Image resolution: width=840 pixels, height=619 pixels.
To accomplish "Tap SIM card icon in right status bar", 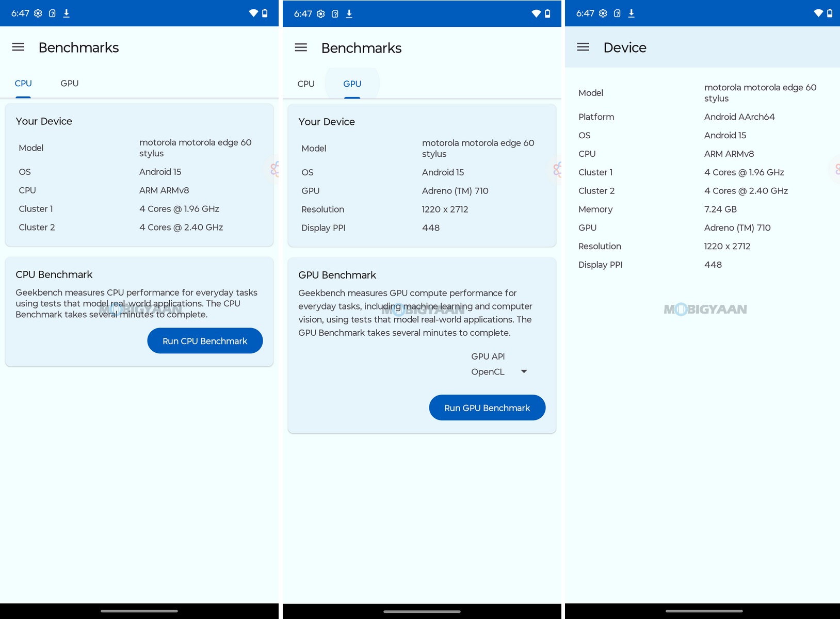I will click(x=617, y=13).
